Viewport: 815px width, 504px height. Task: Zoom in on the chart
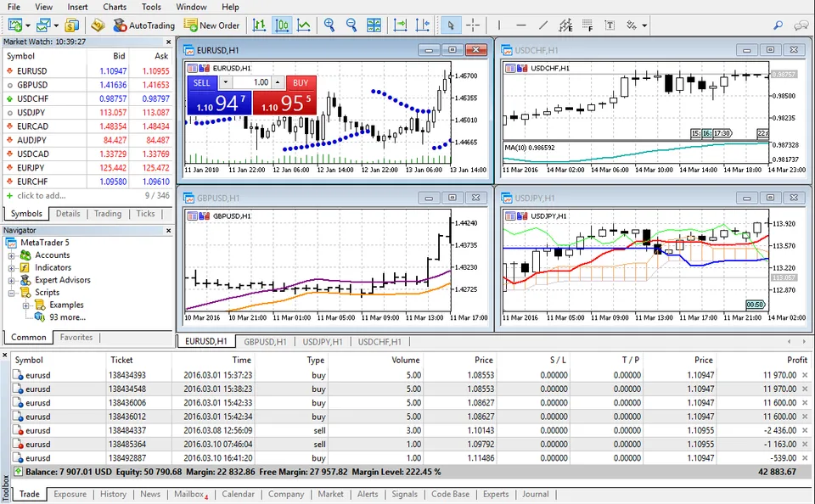329,25
